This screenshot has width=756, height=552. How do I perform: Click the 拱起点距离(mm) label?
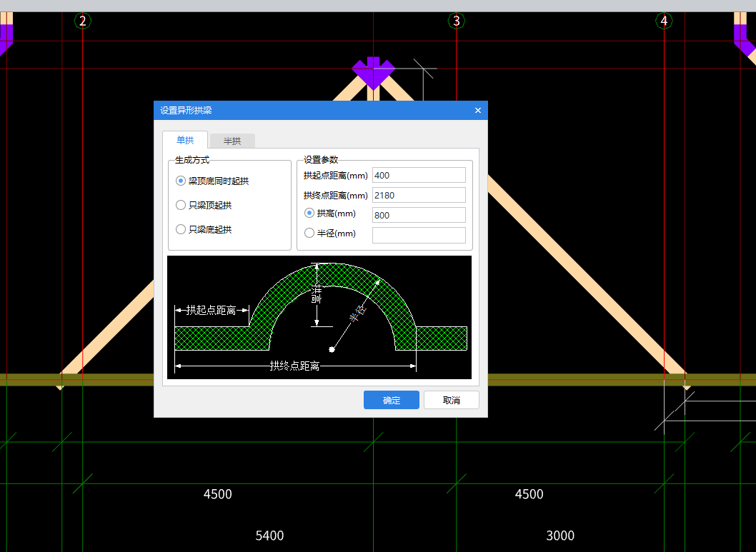[x=336, y=176]
